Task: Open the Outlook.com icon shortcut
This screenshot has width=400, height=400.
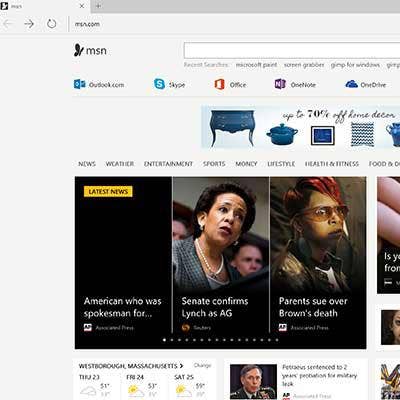Action: [x=80, y=84]
